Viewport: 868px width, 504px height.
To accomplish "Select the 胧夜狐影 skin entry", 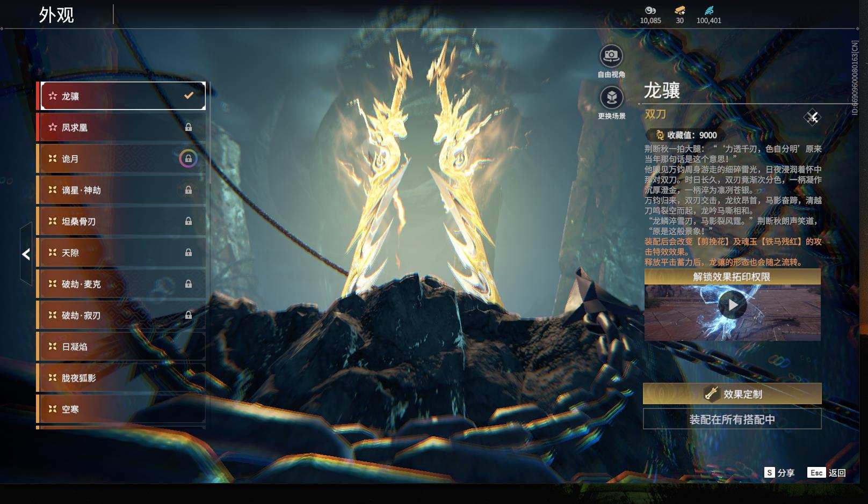I will point(122,378).
